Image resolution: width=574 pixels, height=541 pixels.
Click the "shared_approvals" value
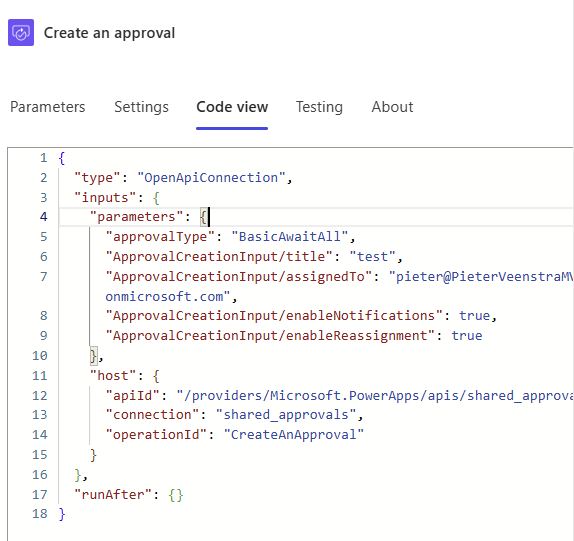coord(286,415)
